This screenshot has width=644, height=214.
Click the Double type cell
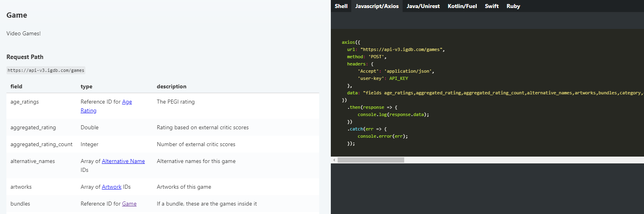click(x=89, y=127)
